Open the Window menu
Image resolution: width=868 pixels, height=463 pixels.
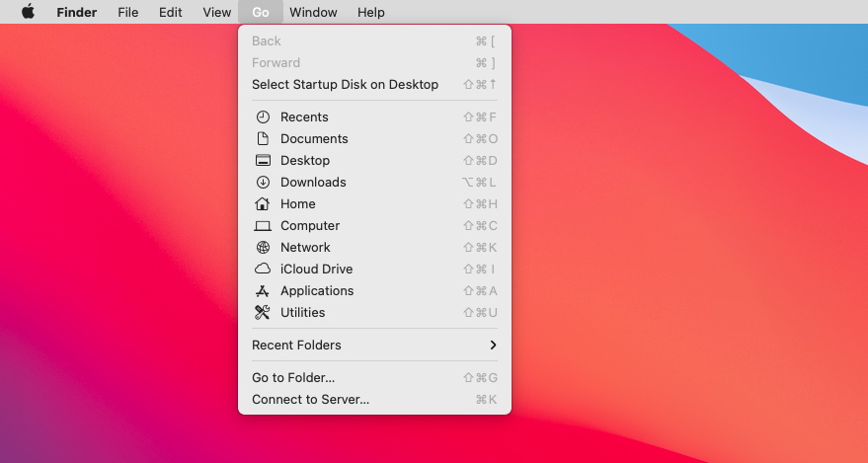[x=313, y=12]
